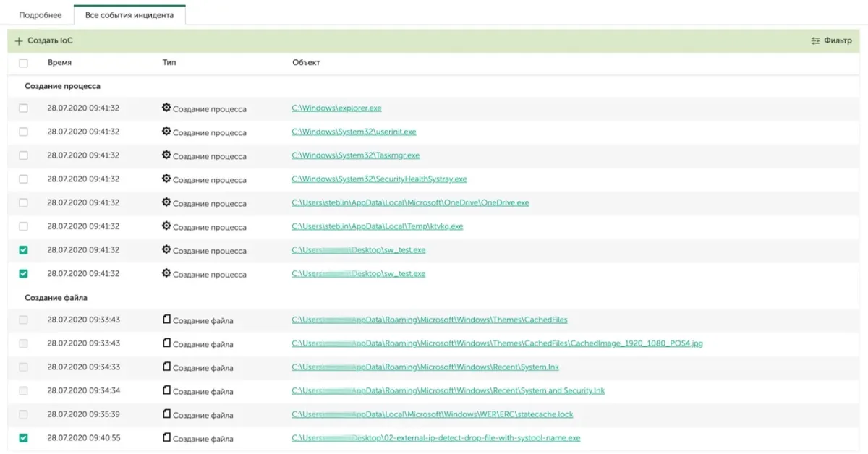Click gear icon in explorer.exe row

166,108
